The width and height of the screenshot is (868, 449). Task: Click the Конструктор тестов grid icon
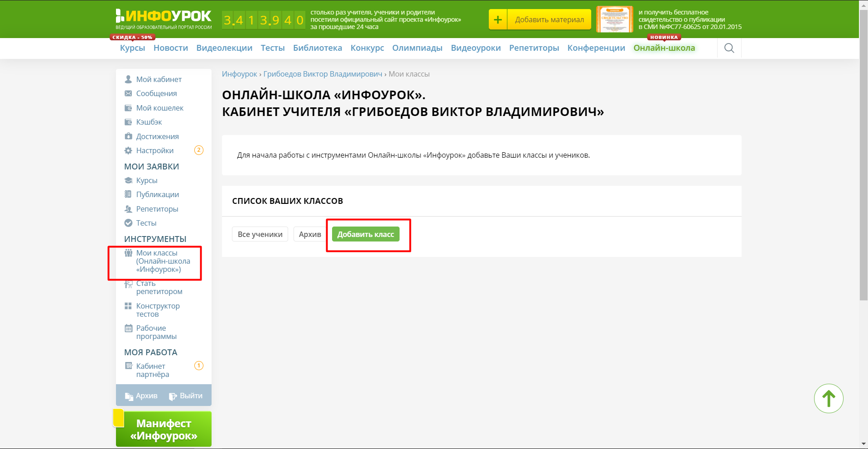128,306
